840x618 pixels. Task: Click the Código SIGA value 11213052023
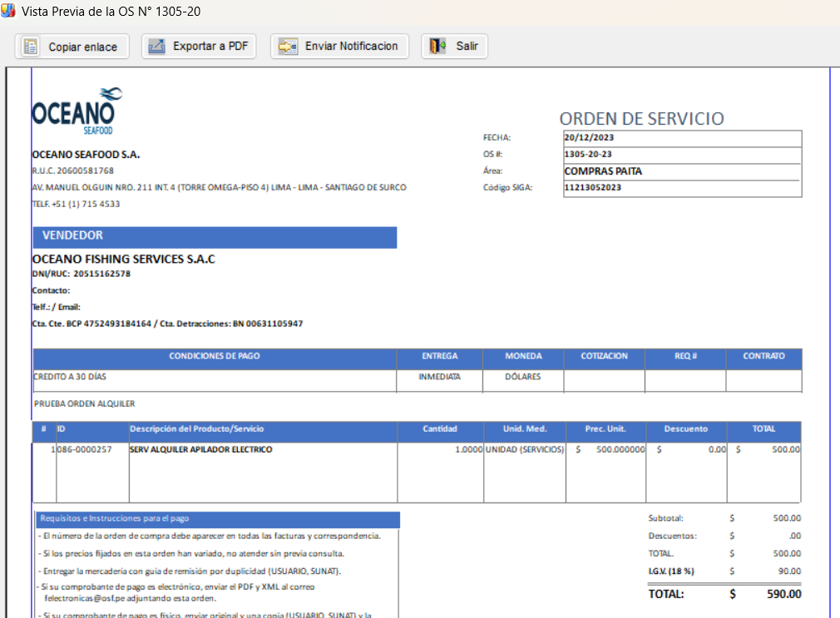click(593, 188)
